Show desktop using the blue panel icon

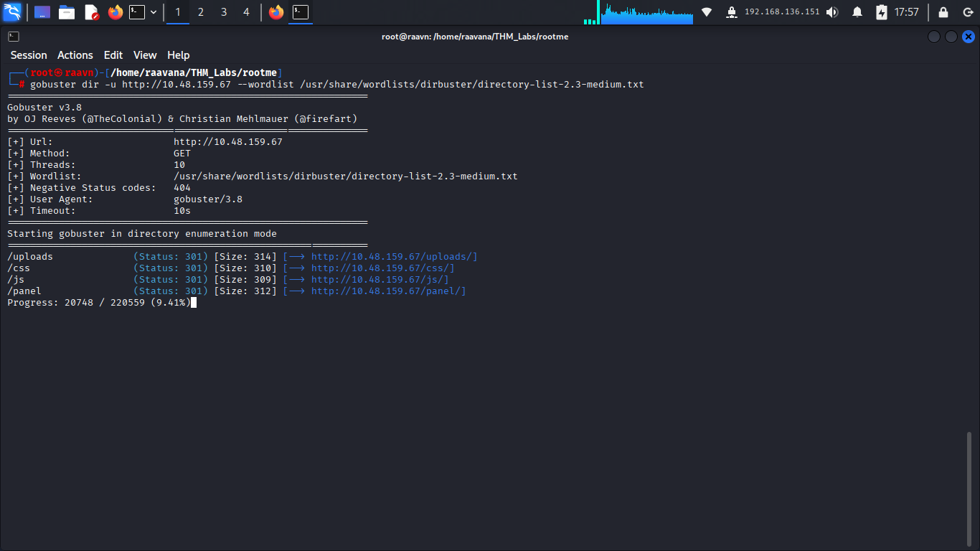tap(42, 12)
